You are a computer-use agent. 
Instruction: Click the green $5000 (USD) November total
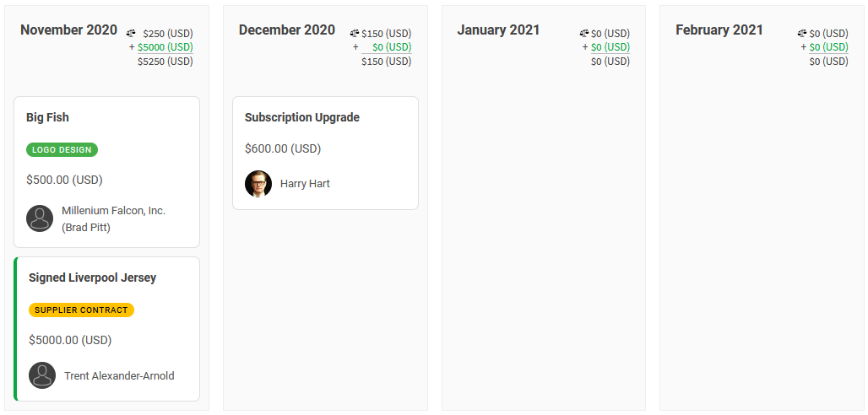pyautogui.click(x=165, y=47)
